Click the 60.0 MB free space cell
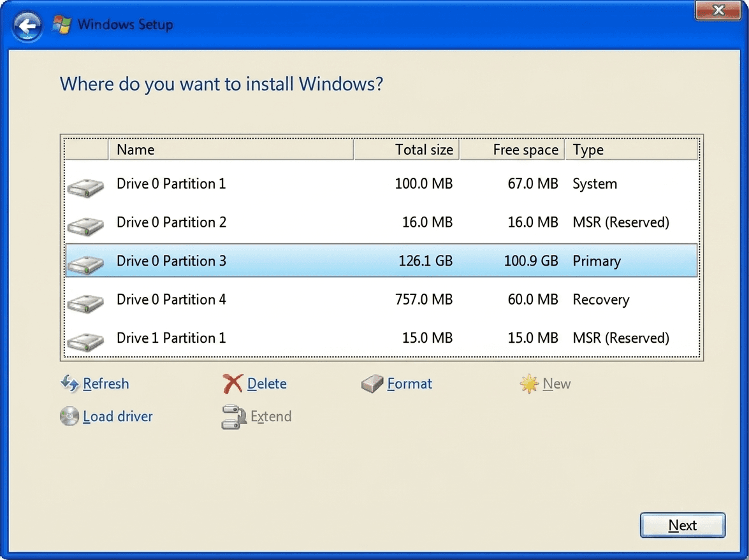 pos(533,299)
